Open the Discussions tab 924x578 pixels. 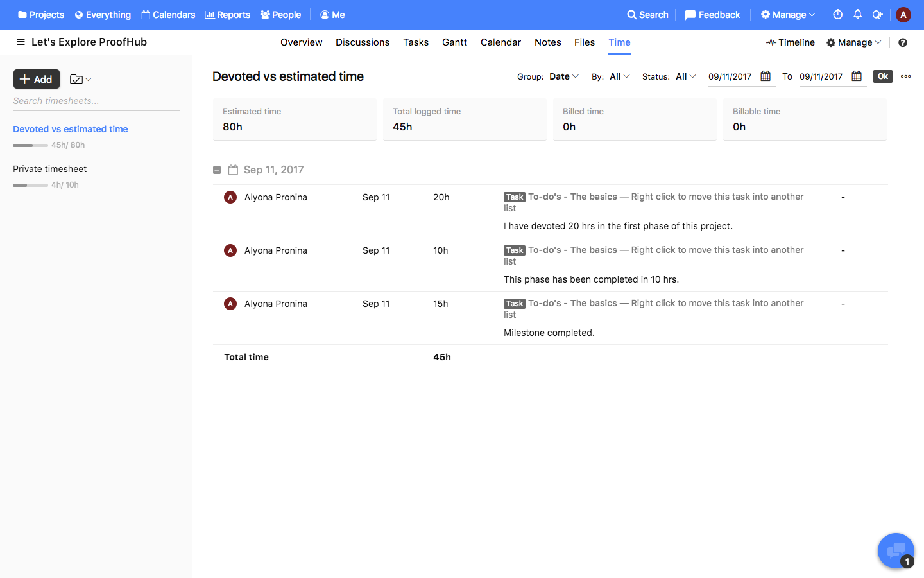pyautogui.click(x=362, y=42)
